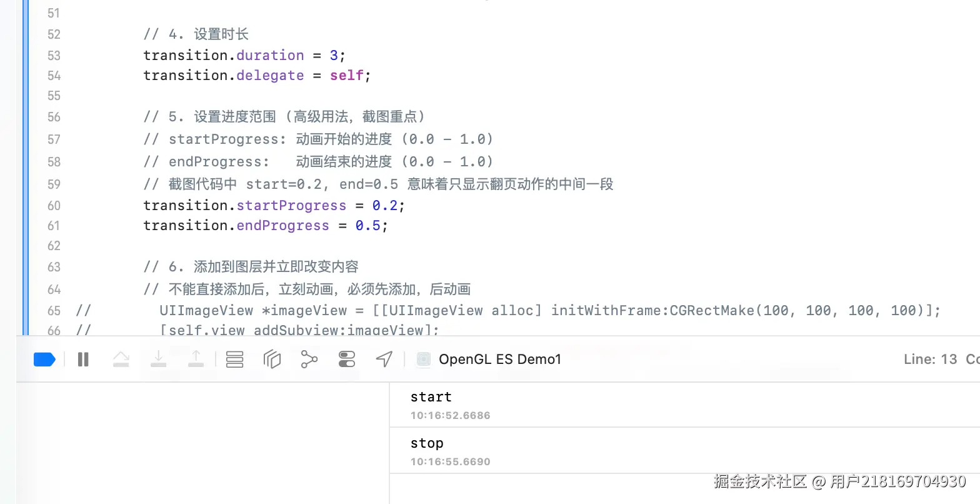This screenshot has height=504, width=980.
Task: Click line number 60 in the gutter
Action: [54, 206]
